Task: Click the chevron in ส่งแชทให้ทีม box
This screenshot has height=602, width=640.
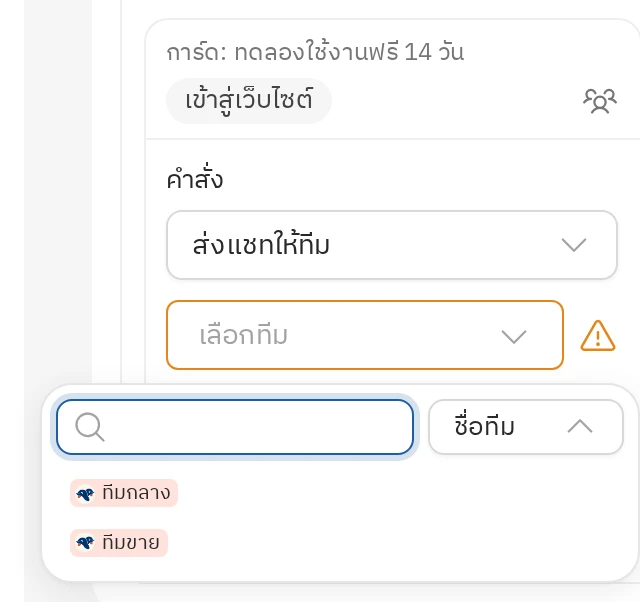Action: coord(574,245)
